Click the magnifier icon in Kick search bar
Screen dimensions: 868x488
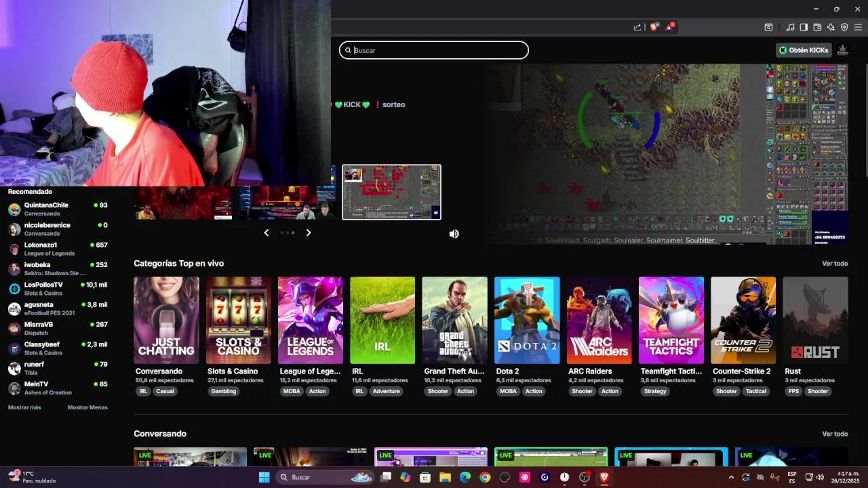click(348, 50)
